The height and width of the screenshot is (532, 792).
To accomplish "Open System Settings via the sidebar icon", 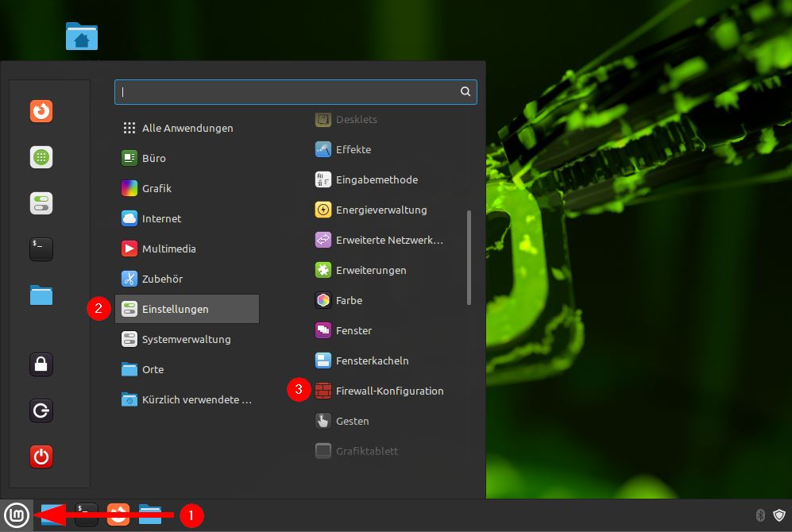I will [41, 202].
